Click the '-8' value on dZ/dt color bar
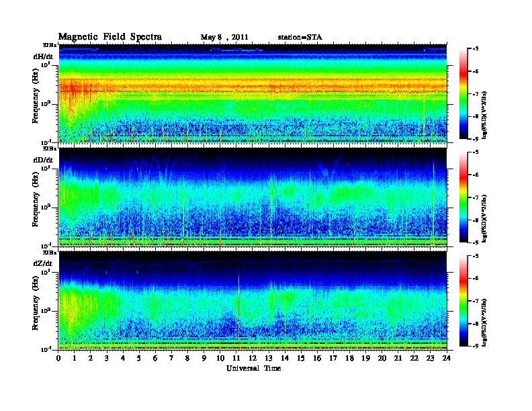This screenshot has width=532, height=411. (475, 324)
